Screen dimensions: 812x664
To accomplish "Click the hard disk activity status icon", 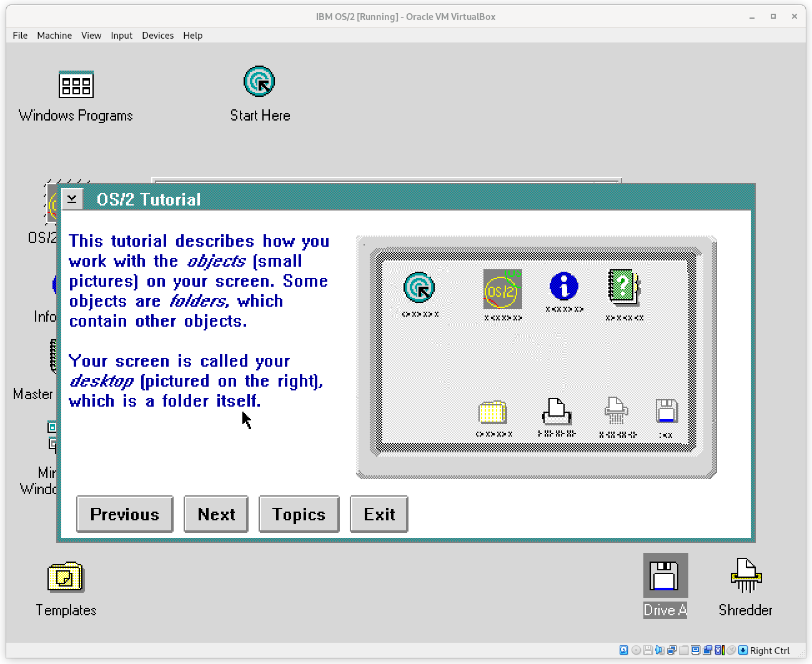I will pyautogui.click(x=623, y=650).
